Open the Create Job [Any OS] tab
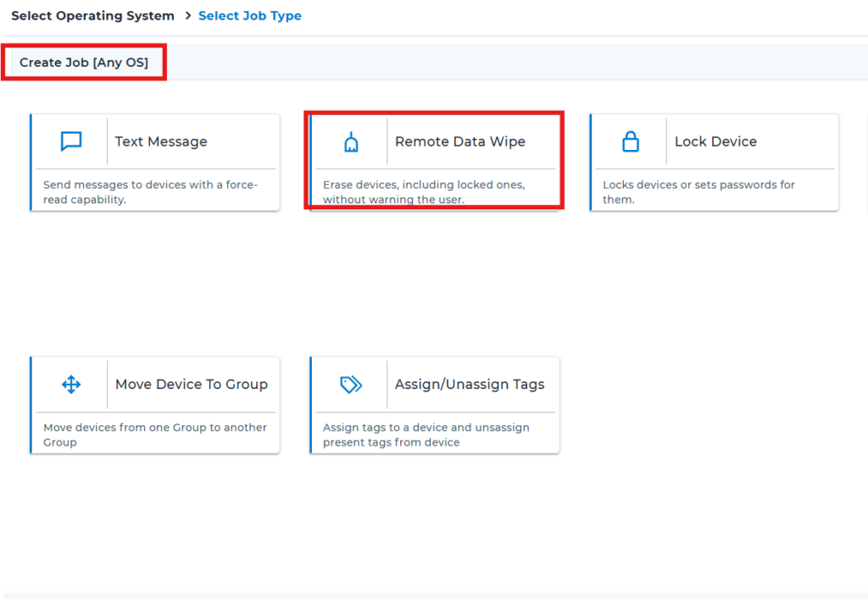This screenshot has width=868, height=599. point(84,63)
